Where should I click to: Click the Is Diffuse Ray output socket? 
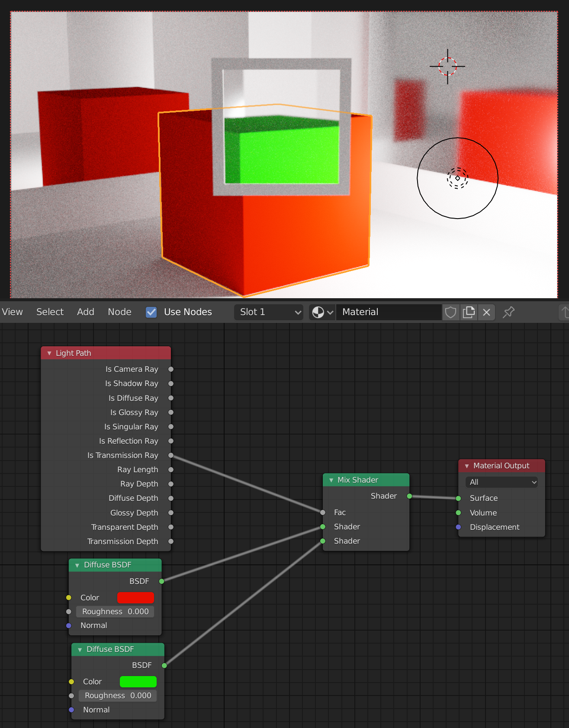click(171, 398)
